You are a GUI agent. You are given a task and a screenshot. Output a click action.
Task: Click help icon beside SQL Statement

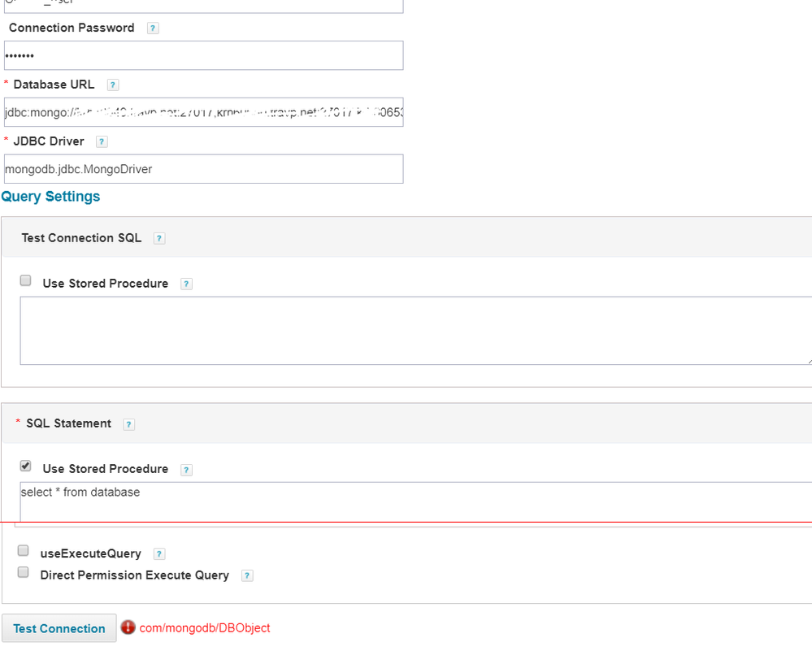pyautogui.click(x=129, y=424)
